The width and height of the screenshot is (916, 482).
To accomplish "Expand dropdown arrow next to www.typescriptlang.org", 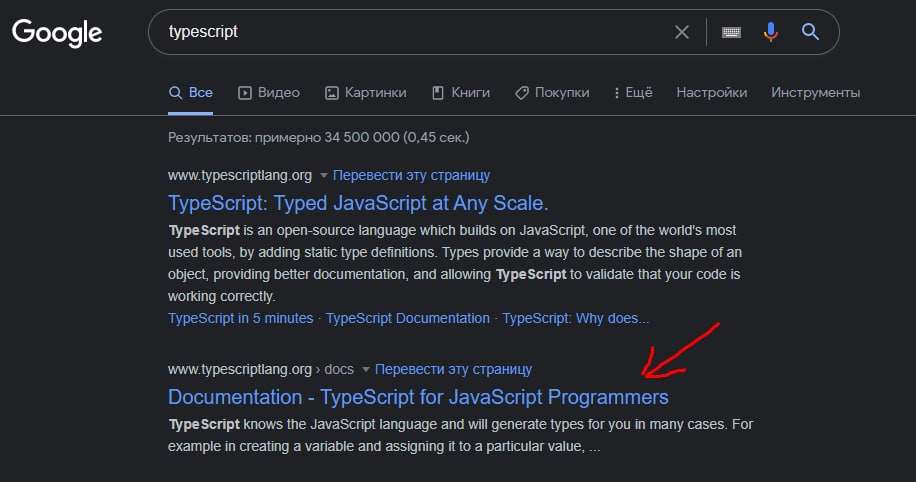I will coord(323,175).
